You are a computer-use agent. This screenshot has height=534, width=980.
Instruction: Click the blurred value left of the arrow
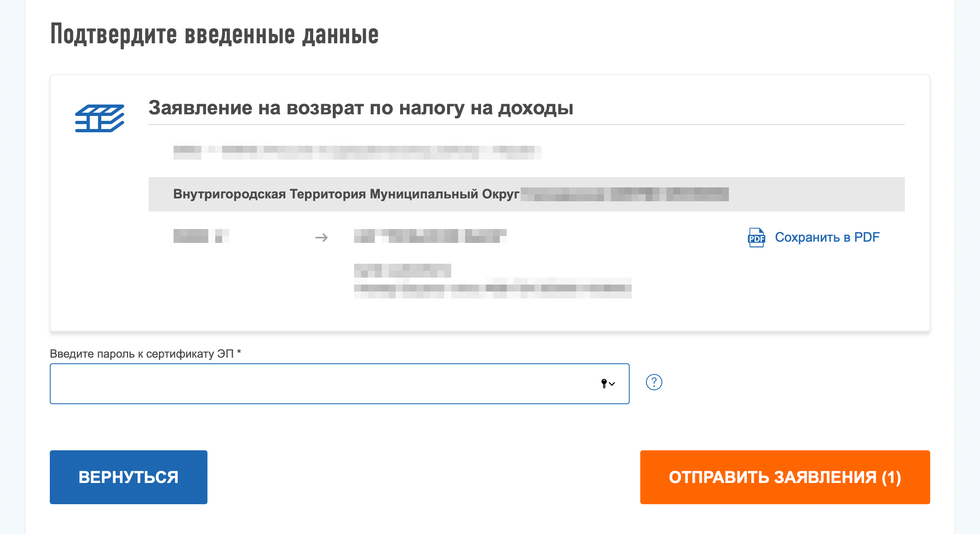click(x=201, y=236)
